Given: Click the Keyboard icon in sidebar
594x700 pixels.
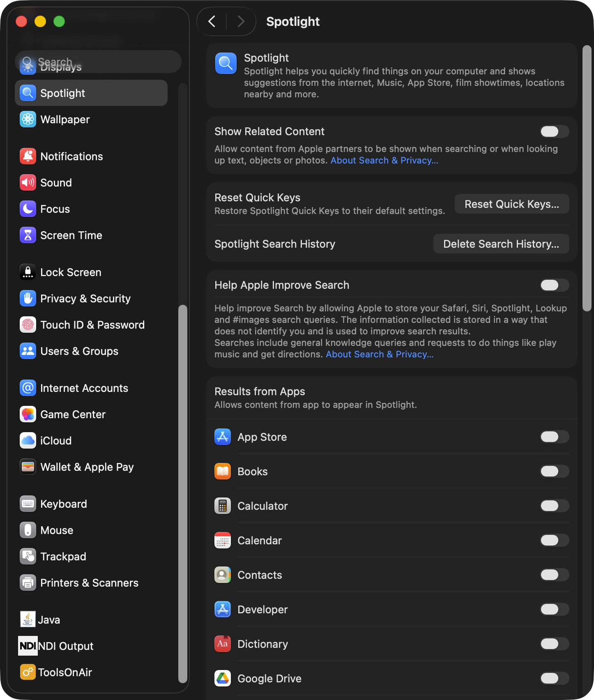Looking at the screenshot, I should (28, 504).
